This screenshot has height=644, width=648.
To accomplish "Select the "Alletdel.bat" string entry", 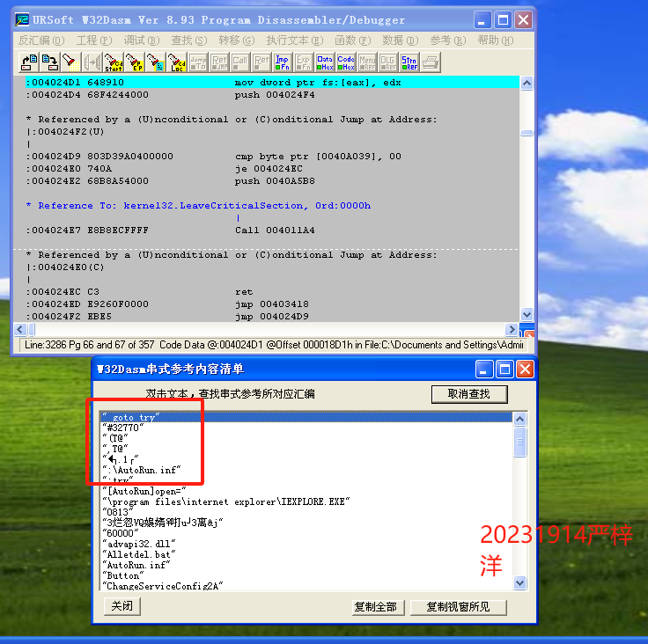I will click(x=306, y=554).
